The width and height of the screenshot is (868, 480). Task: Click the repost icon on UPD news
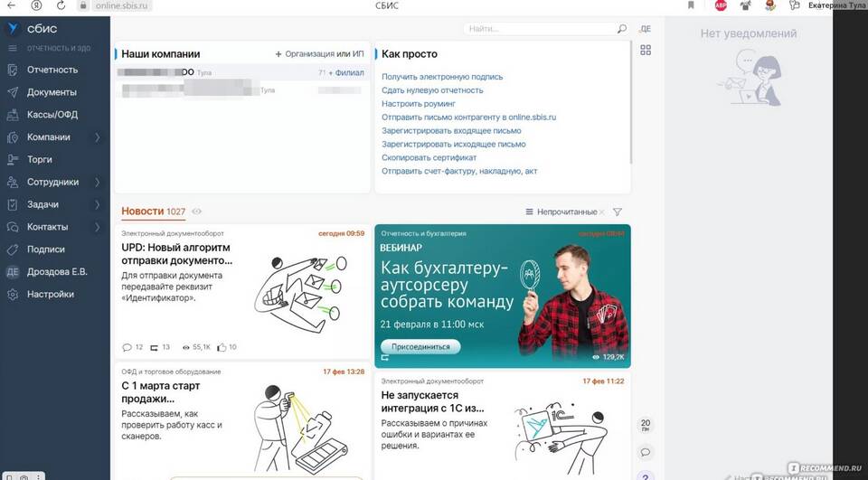click(155, 348)
